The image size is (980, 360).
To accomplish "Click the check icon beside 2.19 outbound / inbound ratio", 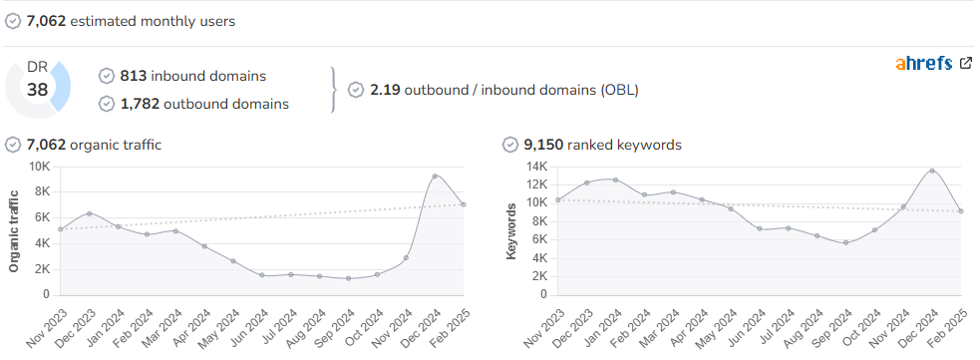I will [x=356, y=90].
